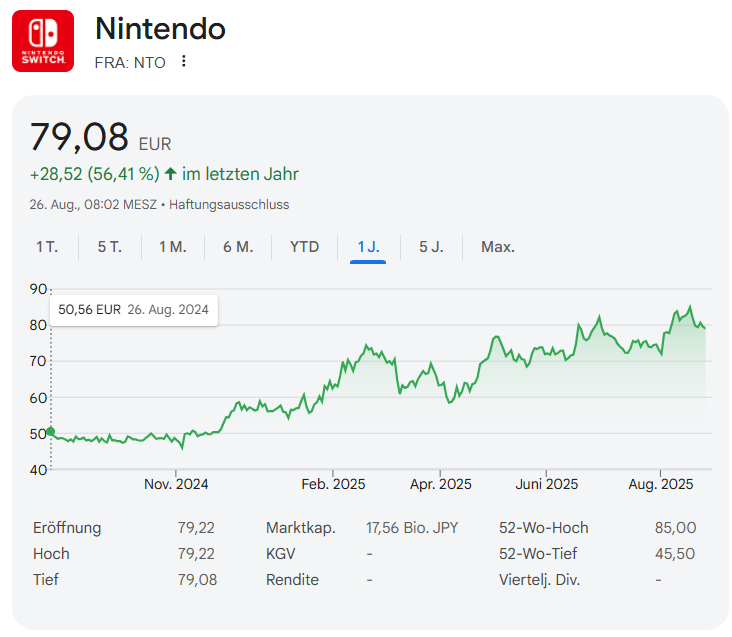Click the Nintendo company title

160,29
